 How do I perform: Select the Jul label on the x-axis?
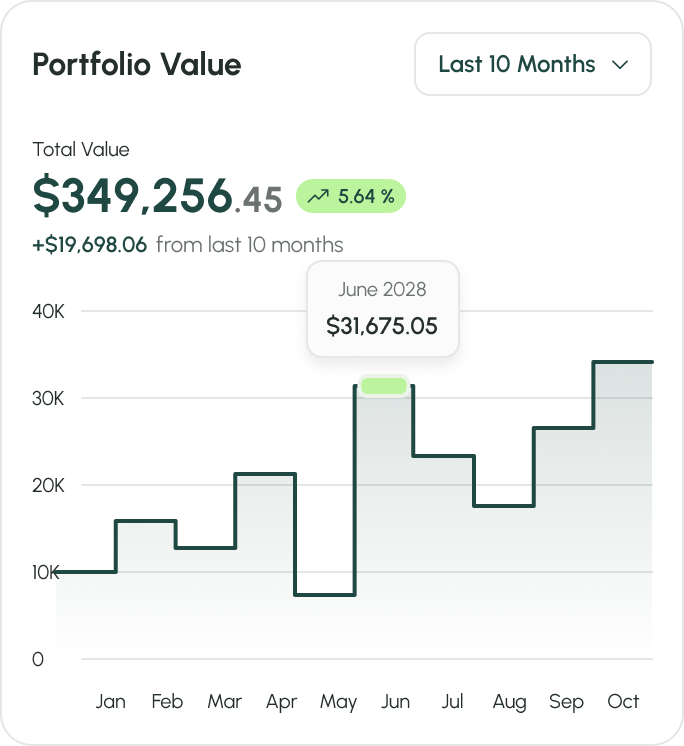(453, 702)
